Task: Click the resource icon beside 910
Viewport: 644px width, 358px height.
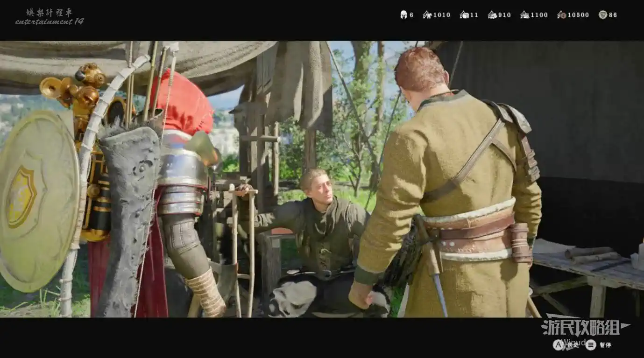Action: pos(492,14)
